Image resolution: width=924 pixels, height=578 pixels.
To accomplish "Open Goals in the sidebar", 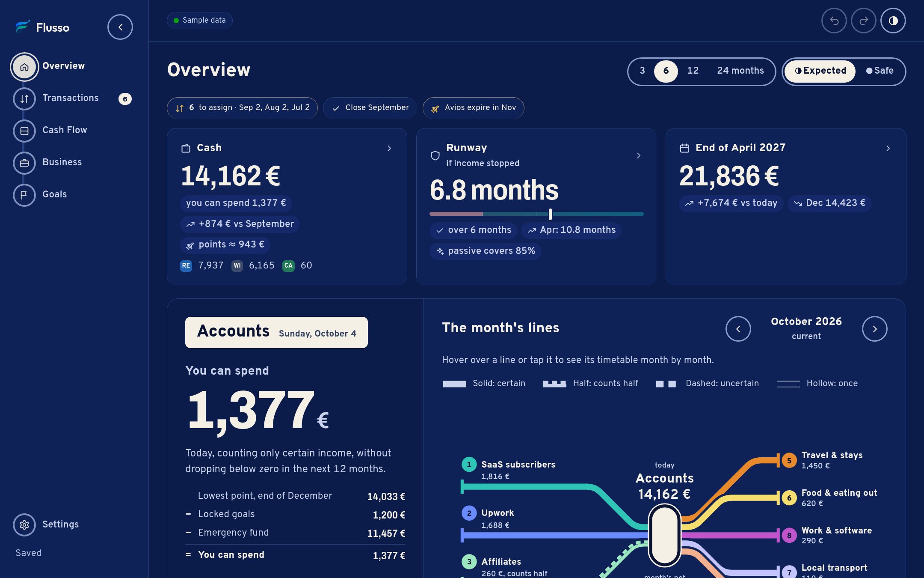I will (55, 194).
